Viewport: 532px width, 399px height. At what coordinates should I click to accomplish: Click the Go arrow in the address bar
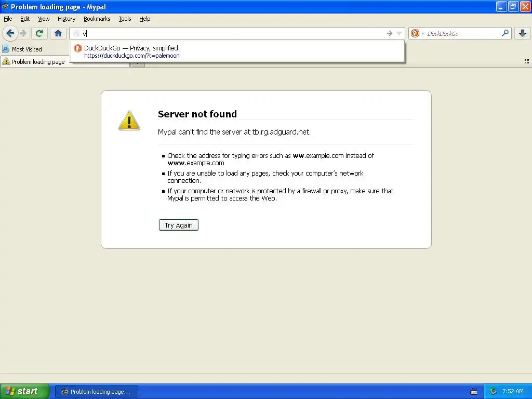click(x=390, y=33)
